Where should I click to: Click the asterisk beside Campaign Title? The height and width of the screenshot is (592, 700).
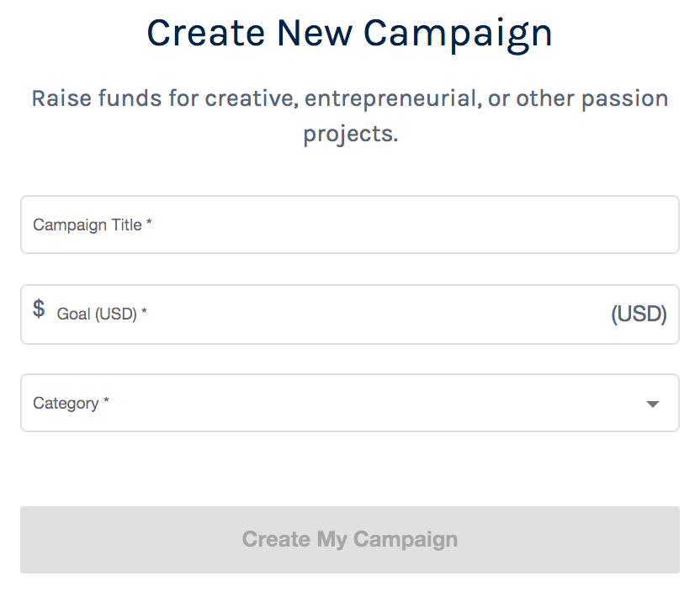coord(149,222)
